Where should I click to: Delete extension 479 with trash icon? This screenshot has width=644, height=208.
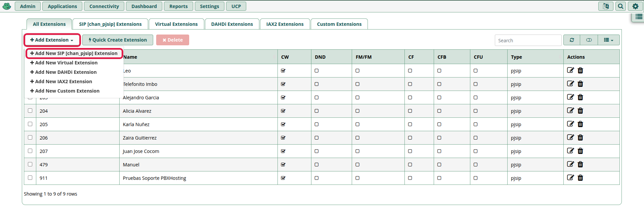580,164
